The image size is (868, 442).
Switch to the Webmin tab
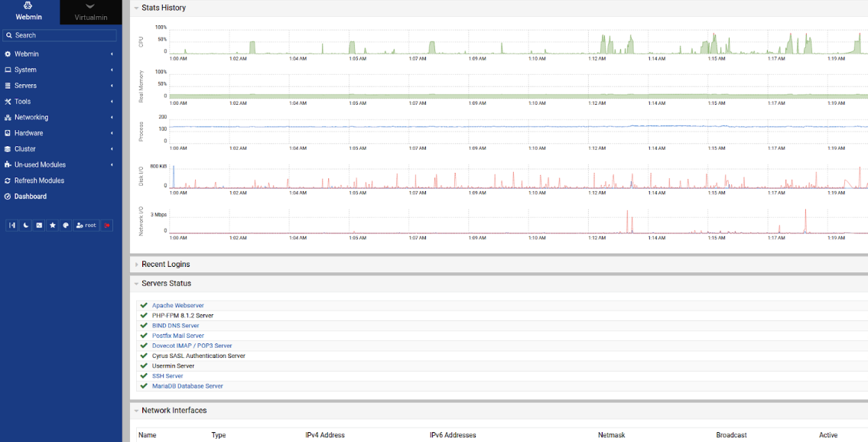tap(30, 12)
